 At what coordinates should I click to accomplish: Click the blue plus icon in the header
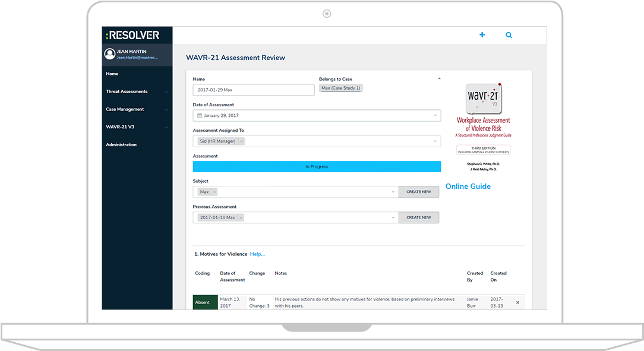(482, 35)
